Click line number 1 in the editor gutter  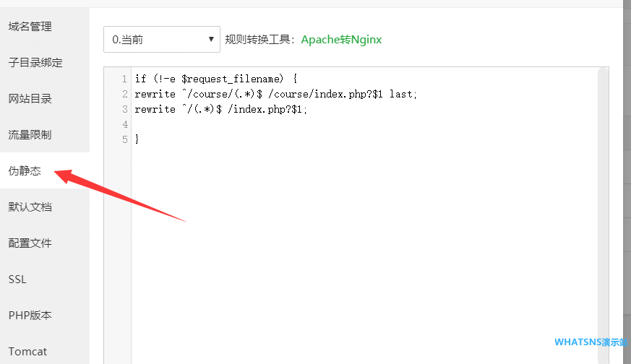tap(124, 79)
